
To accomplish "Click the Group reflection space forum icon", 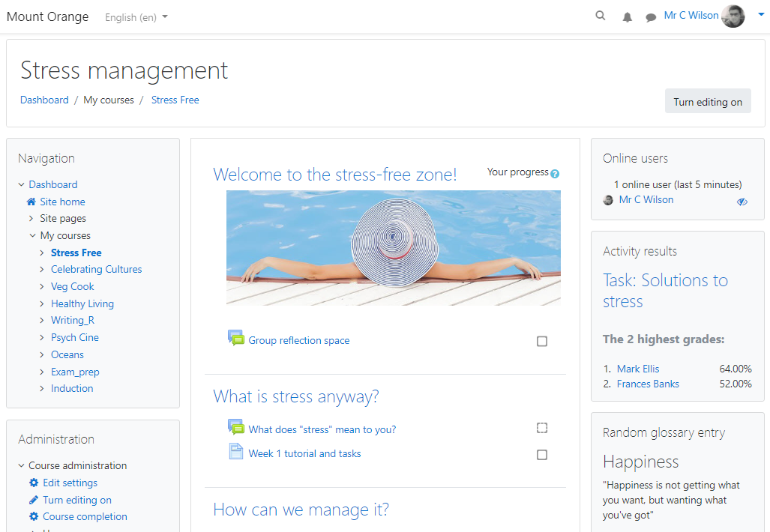I will 235,338.
